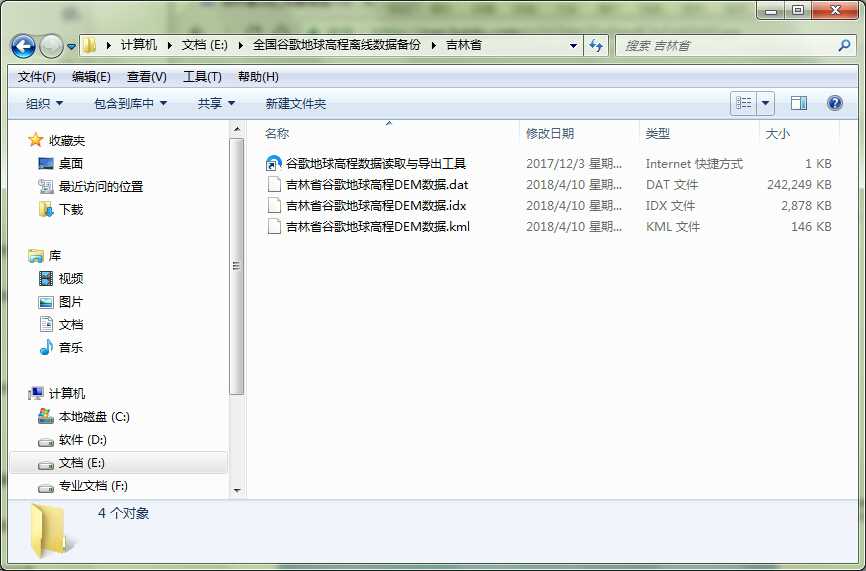This screenshot has height=571, width=866.
Task: Open 专业文档 (F:) drive
Action: click(93, 486)
